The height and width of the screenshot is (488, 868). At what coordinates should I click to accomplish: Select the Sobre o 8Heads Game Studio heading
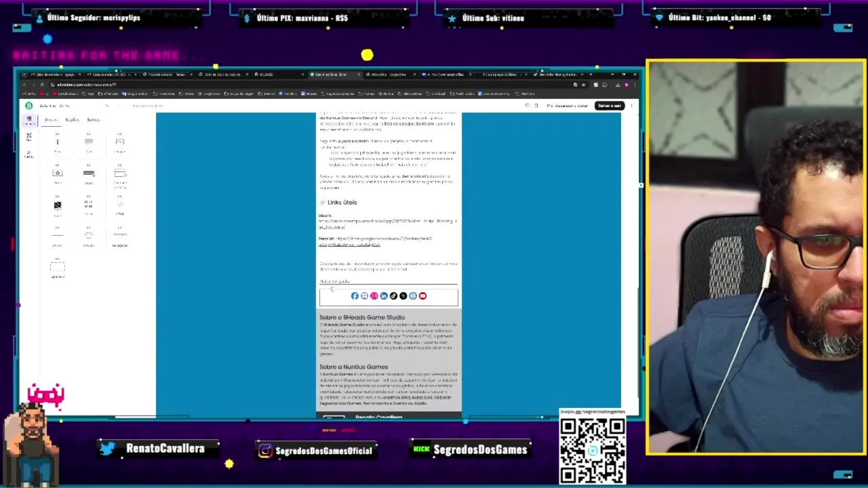(362, 317)
